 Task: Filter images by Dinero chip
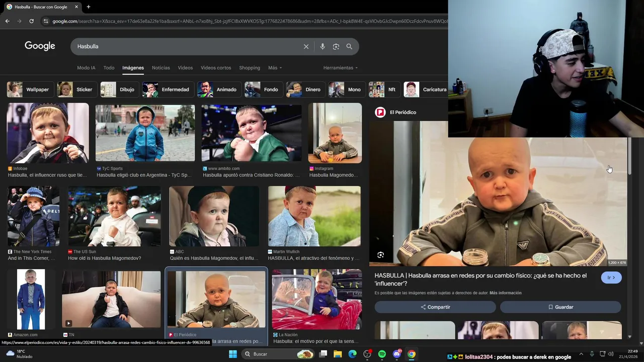(305, 89)
